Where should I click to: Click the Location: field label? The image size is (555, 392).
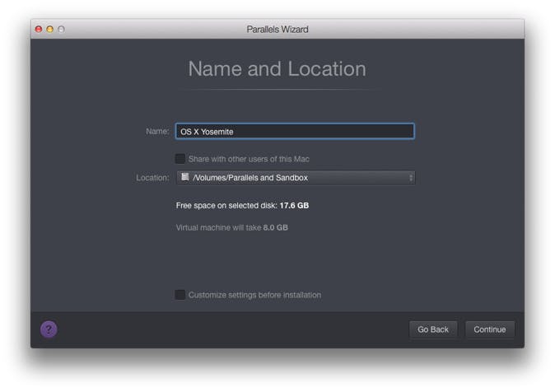point(152,177)
